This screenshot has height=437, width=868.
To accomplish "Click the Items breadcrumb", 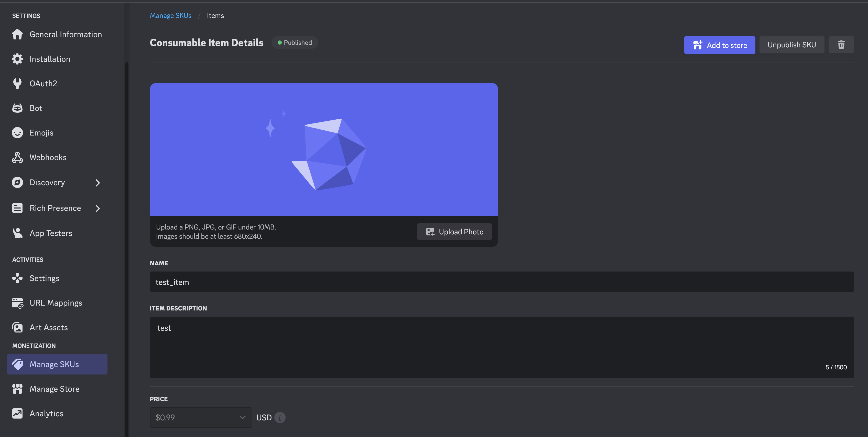I will point(215,16).
